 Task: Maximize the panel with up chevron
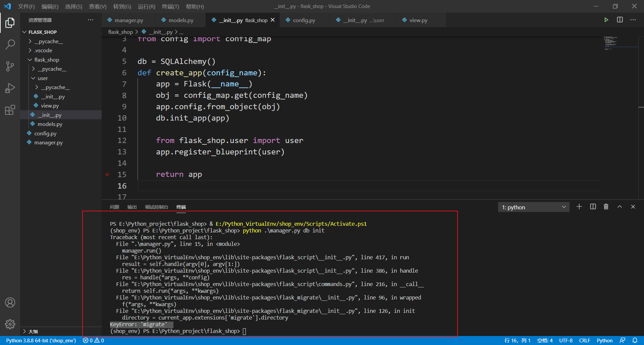pyautogui.click(x=620, y=207)
